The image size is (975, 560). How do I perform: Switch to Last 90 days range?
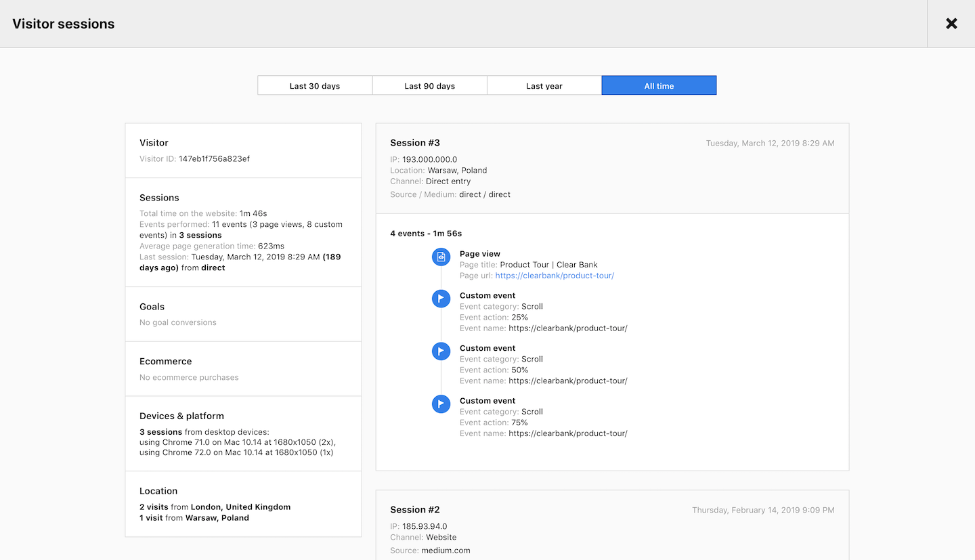point(430,85)
